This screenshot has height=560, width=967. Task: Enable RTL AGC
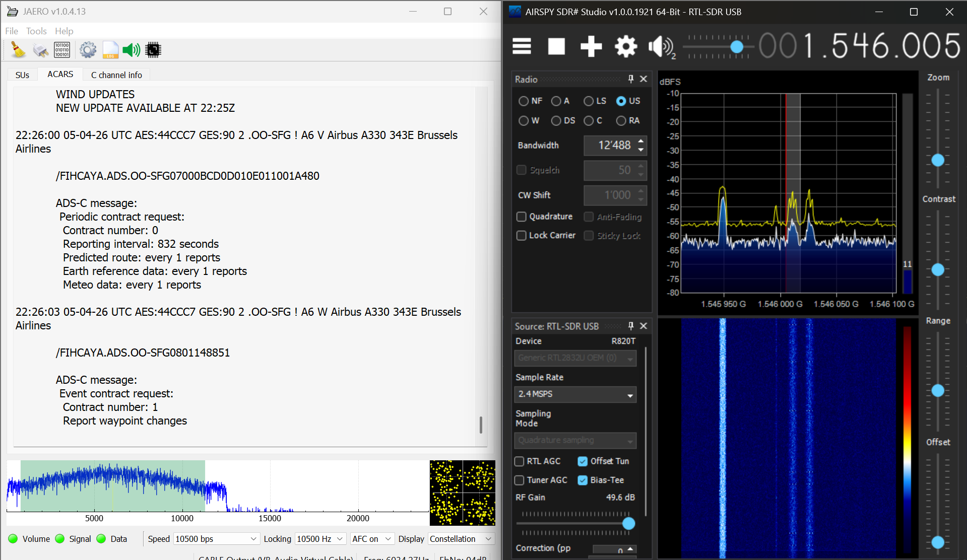point(519,461)
